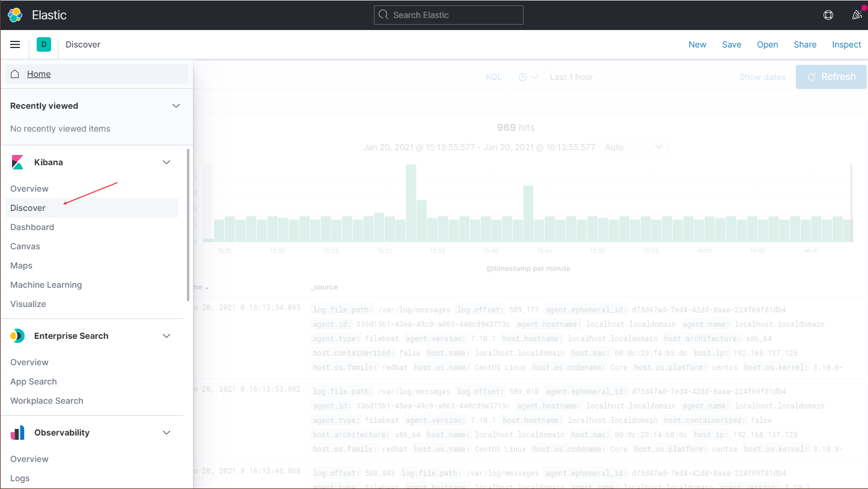Click the navigation sidebar scrollbar

[x=189, y=225]
